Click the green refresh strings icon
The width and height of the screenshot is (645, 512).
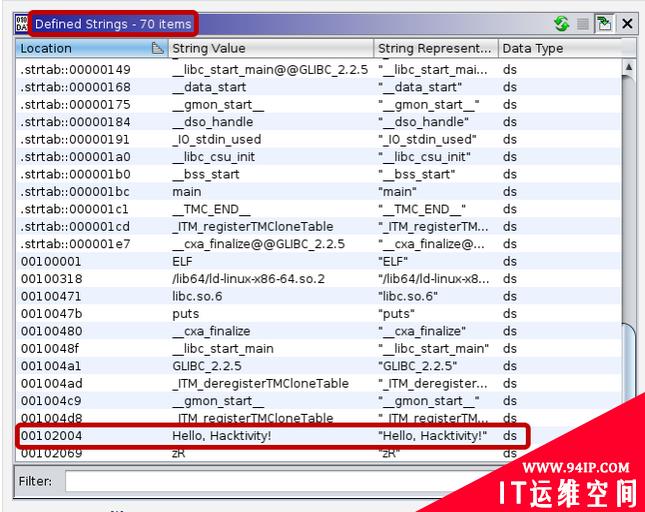[x=561, y=24]
